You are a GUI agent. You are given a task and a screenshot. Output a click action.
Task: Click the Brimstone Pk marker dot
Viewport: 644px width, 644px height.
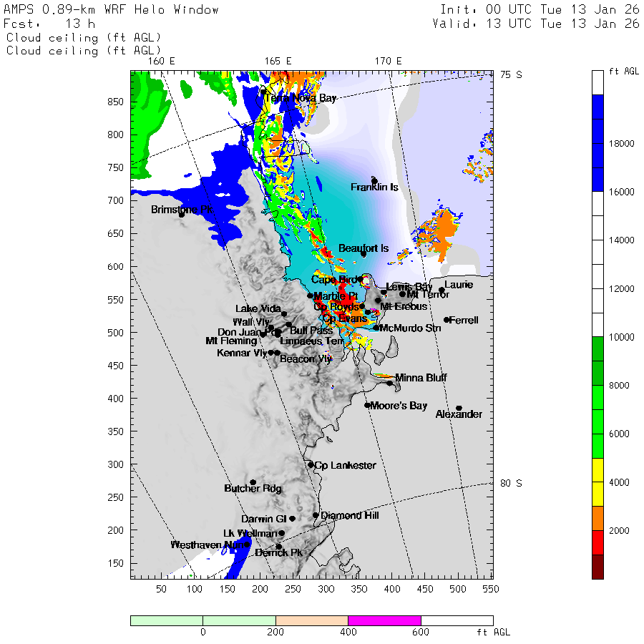pos(182,214)
